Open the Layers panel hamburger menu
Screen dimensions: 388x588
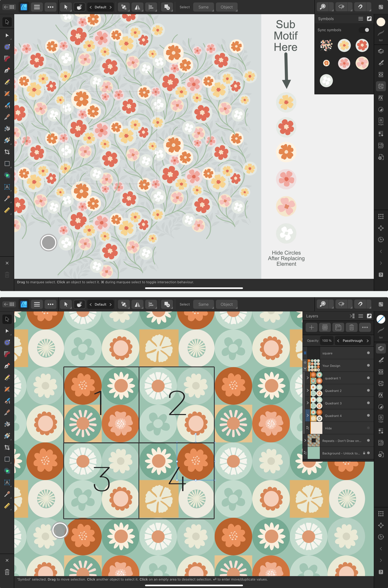pos(361,316)
